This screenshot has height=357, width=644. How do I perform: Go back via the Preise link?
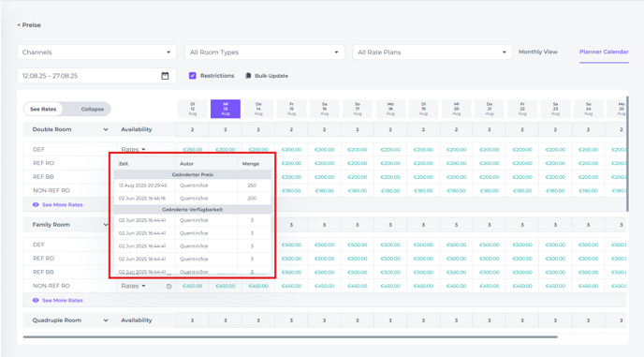[x=29, y=25]
